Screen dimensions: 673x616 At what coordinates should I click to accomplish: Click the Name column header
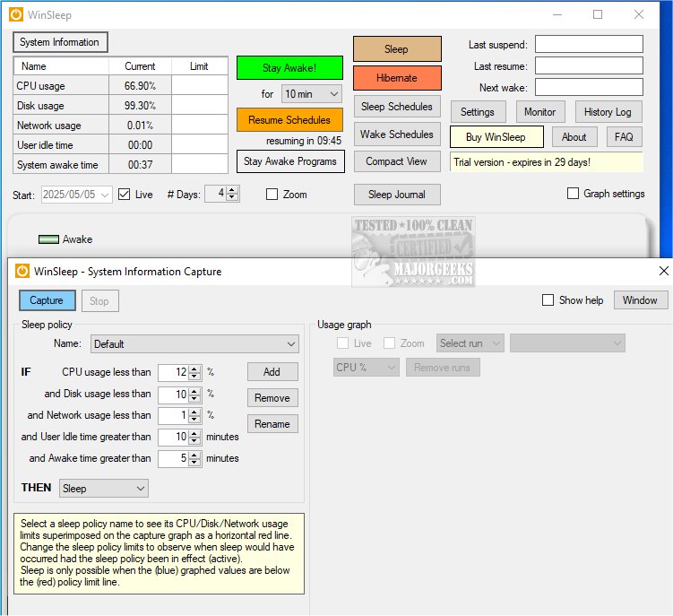[62, 66]
